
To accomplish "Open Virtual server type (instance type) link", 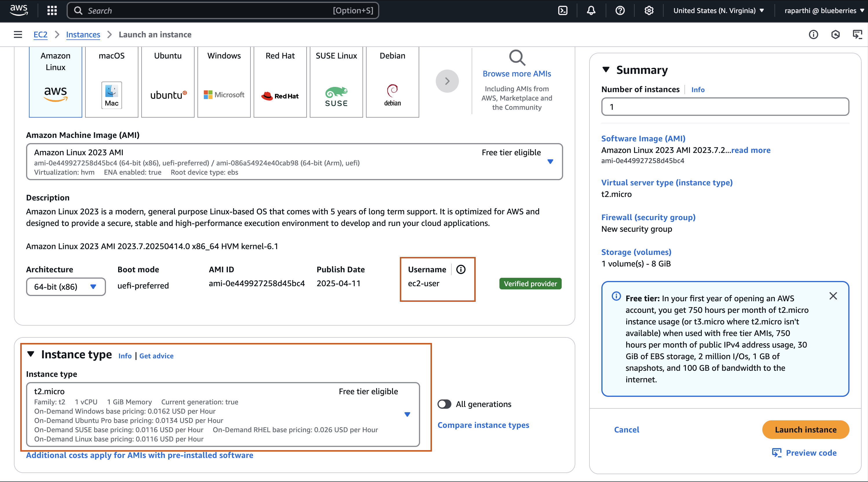I will tap(667, 182).
